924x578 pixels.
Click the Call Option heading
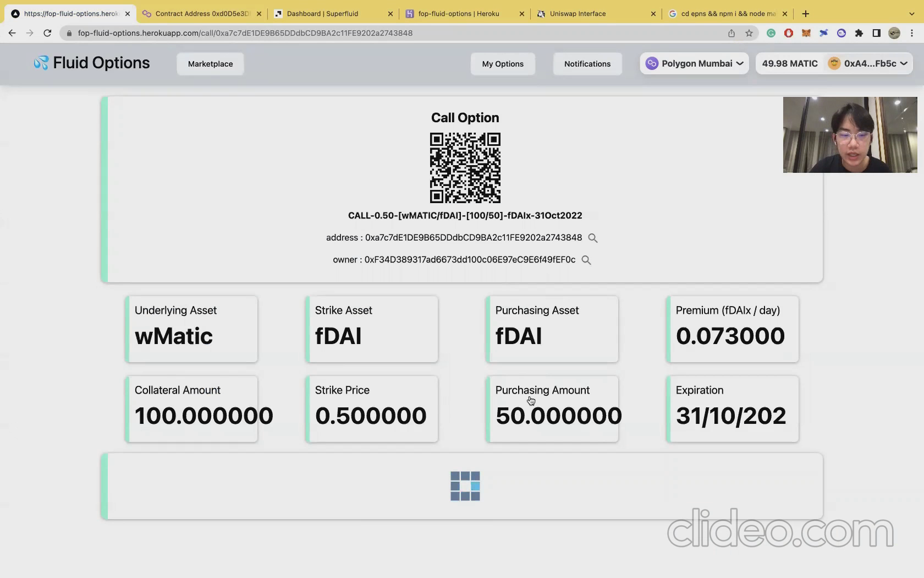point(465,118)
